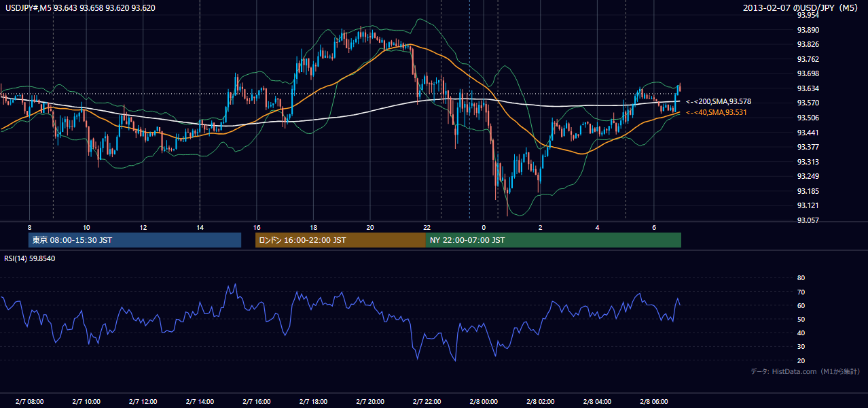The height and width of the screenshot is (408, 868).
Task: Click hour label 14 under the price chart
Action: (200, 226)
